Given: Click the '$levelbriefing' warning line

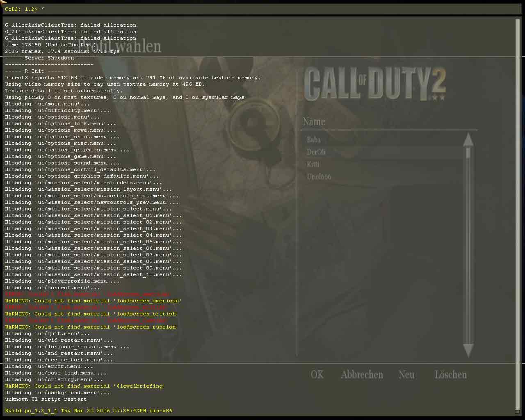Looking at the screenshot, I should click(x=85, y=386).
